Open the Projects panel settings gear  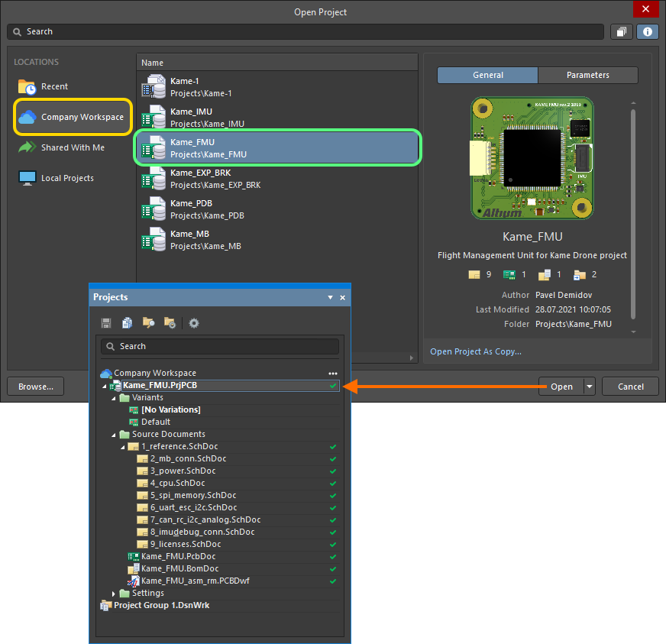pos(194,323)
